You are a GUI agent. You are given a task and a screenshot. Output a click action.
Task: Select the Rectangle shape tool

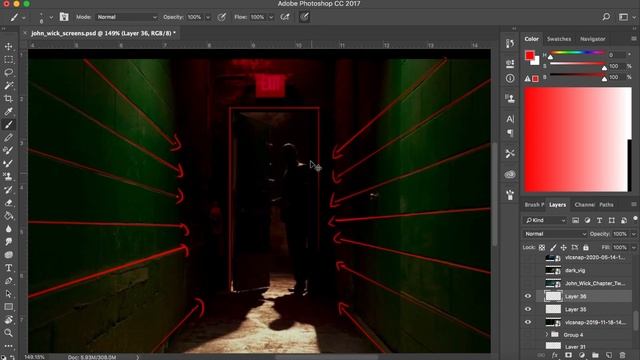point(9,307)
